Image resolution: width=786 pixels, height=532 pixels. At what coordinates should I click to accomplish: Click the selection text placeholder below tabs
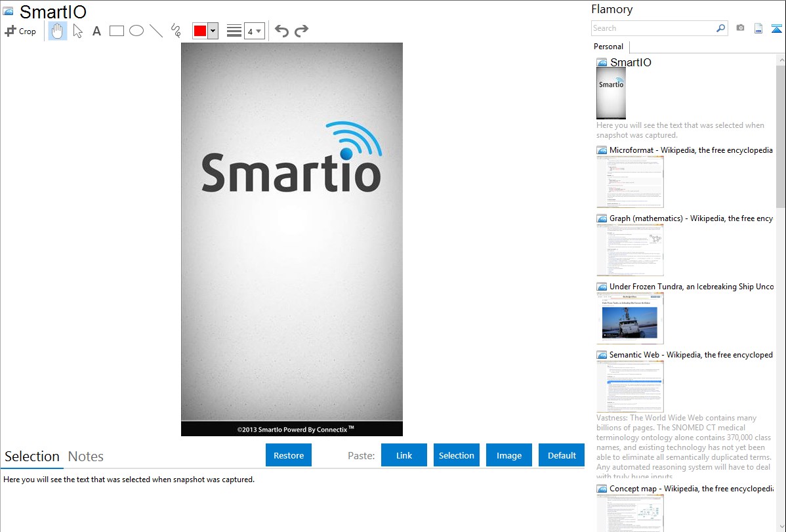click(x=129, y=480)
